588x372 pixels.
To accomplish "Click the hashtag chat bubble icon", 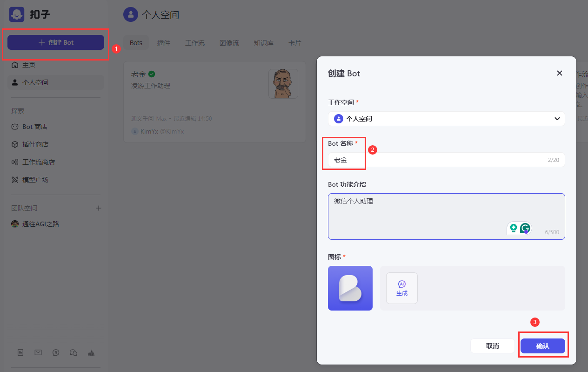I will [x=56, y=352].
